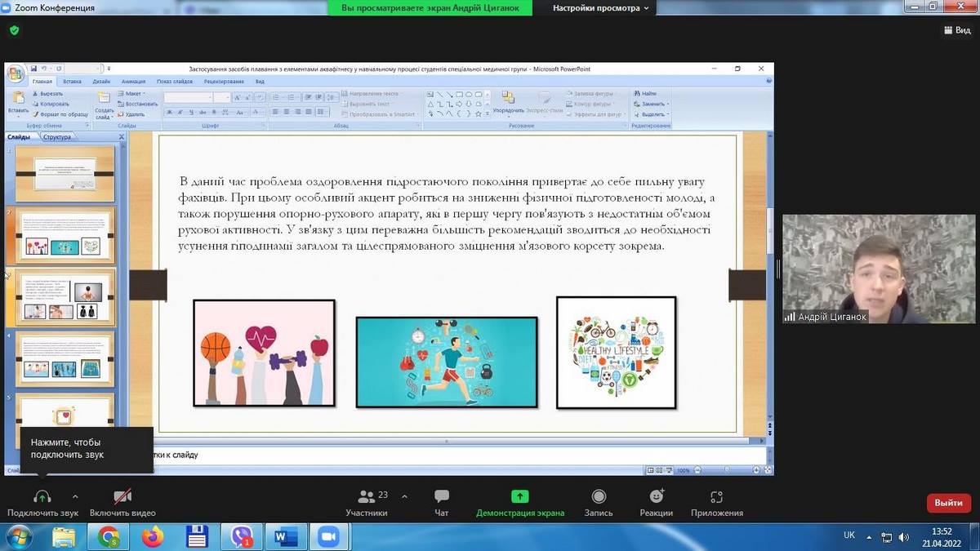Open Zoom from the Windows taskbar
This screenshot has width=980, height=551.
328,536
